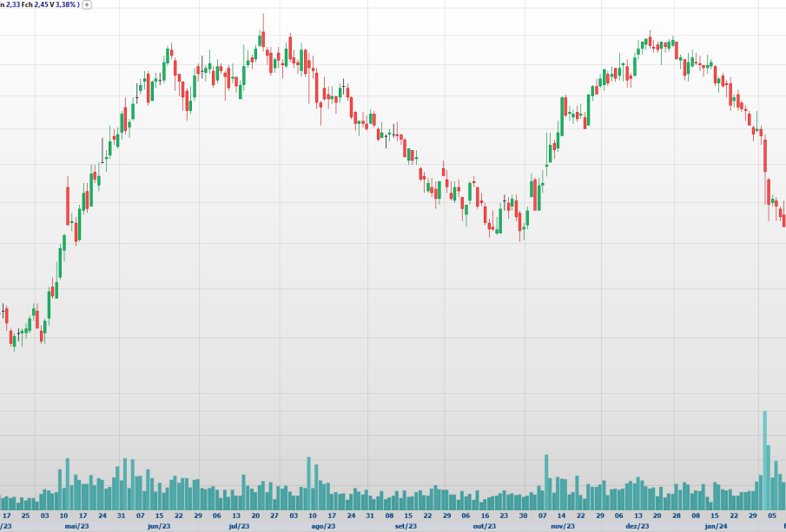786x532 pixels.
Task: Click the large red candle at end of January 2024
Action: point(764,154)
